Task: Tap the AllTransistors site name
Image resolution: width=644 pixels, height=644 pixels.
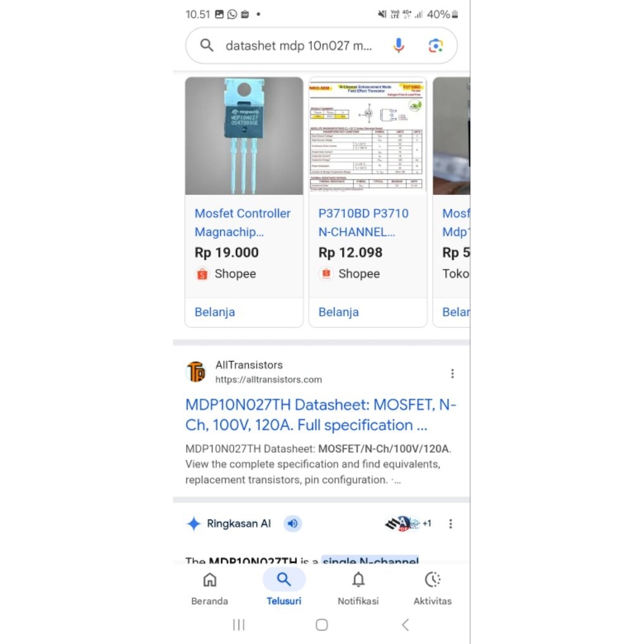Action: (x=249, y=365)
